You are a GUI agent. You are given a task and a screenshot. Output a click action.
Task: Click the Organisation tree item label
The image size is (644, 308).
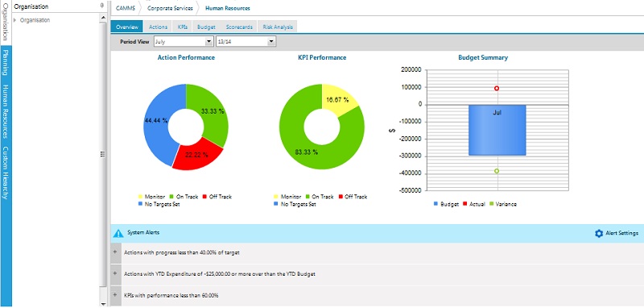(x=35, y=20)
